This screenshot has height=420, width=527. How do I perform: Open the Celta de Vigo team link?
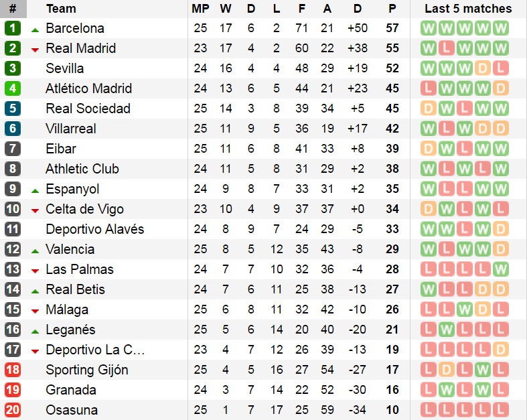pyautogui.click(x=84, y=209)
